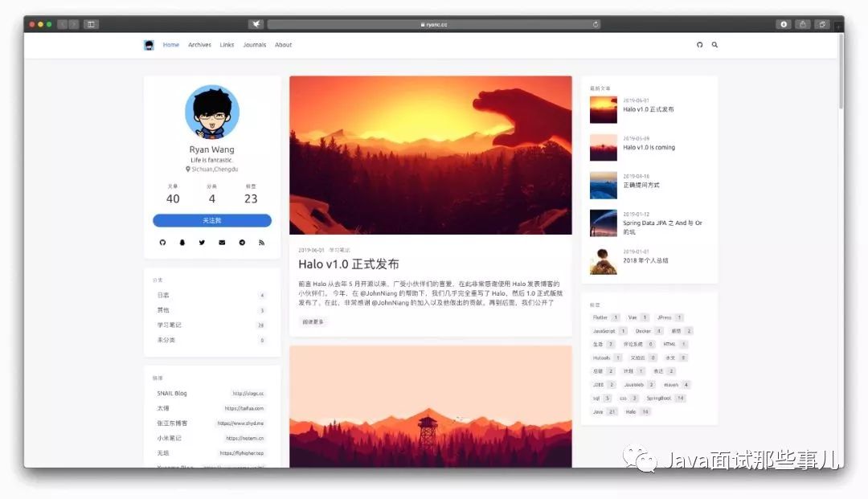868x499 pixels.
Task: Open the search icon in top navigation
Action: [x=714, y=45]
